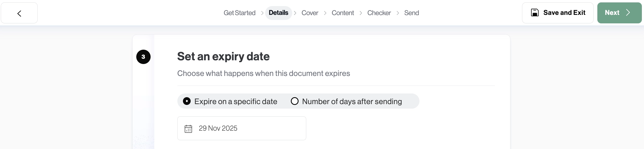
Task: Click the back arrow icon
Action: (x=19, y=13)
